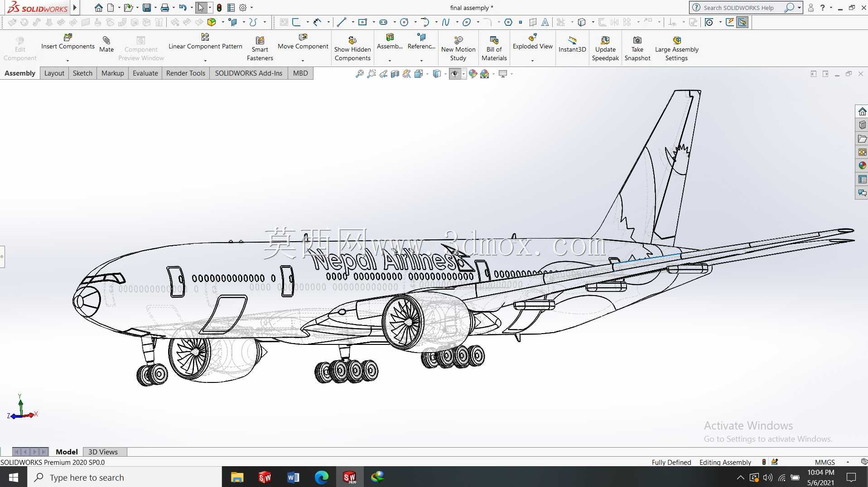Select the Mate tool
Image resolution: width=868 pixels, height=487 pixels.
(x=106, y=44)
